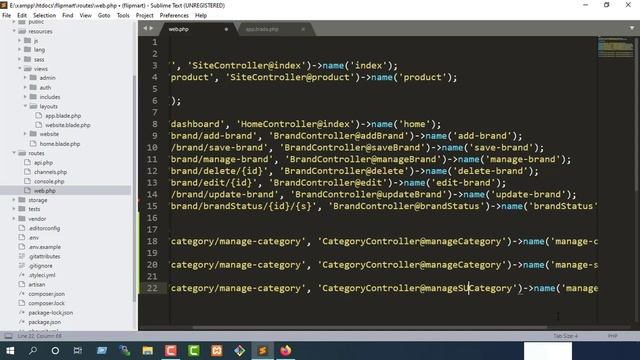This screenshot has width=640, height=360.
Task: Open the Edit menu
Action: [x=22, y=16]
